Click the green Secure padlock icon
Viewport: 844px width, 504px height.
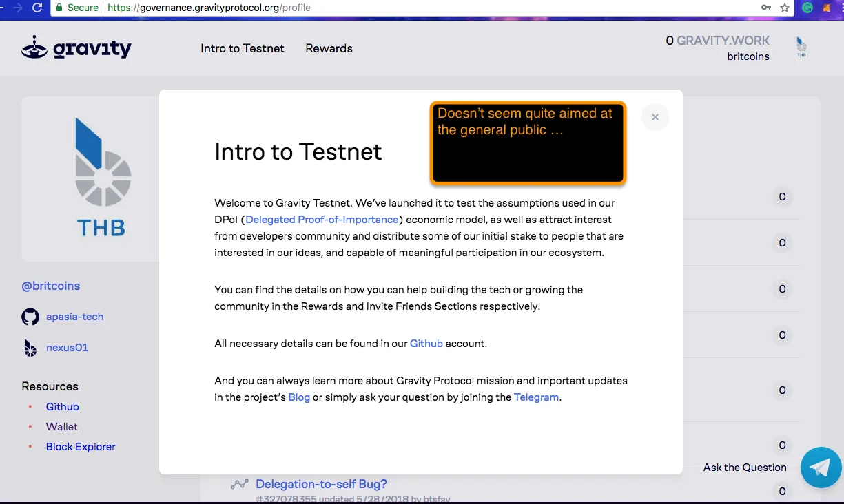point(59,8)
